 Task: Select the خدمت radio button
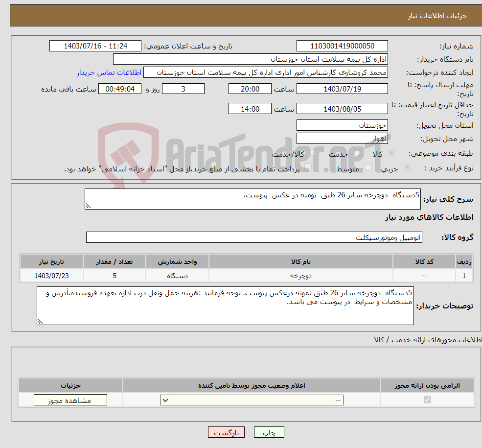[x=357, y=153]
